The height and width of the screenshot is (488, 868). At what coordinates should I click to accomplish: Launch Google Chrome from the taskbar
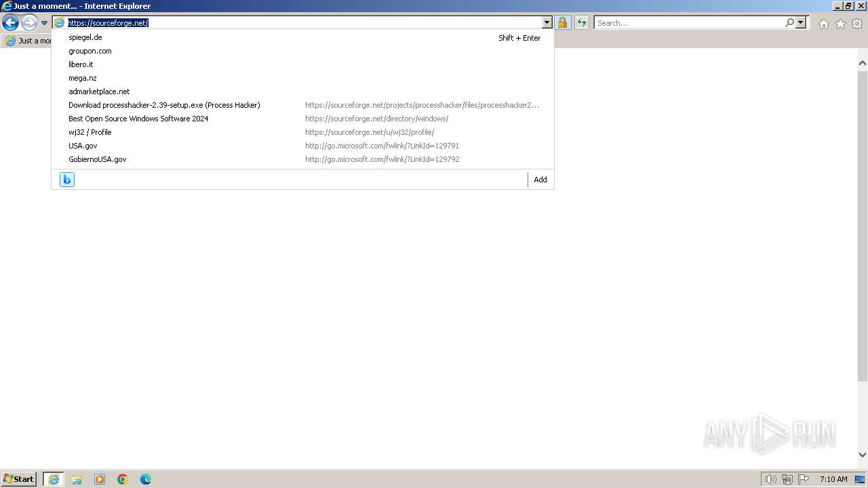(123, 479)
